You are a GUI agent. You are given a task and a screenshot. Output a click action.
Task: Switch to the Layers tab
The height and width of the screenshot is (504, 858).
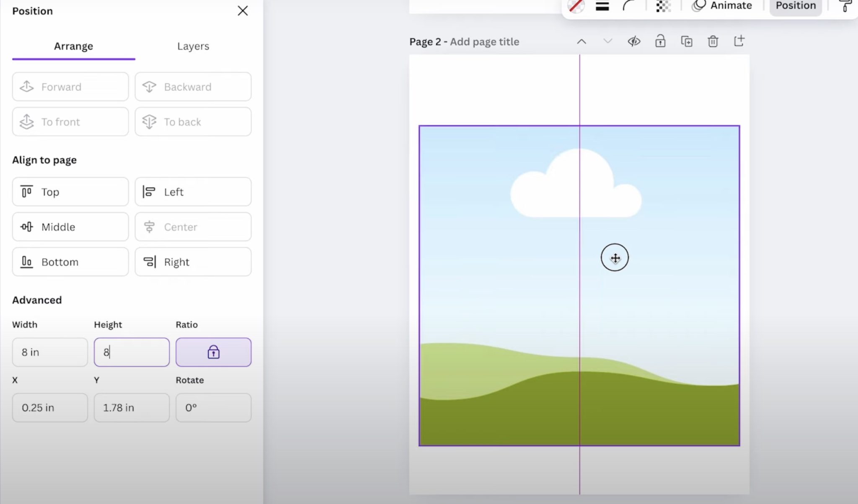point(193,46)
